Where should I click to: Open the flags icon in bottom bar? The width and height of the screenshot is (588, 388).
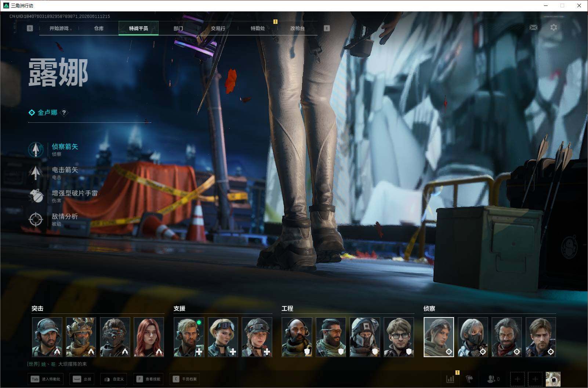[469, 379]
